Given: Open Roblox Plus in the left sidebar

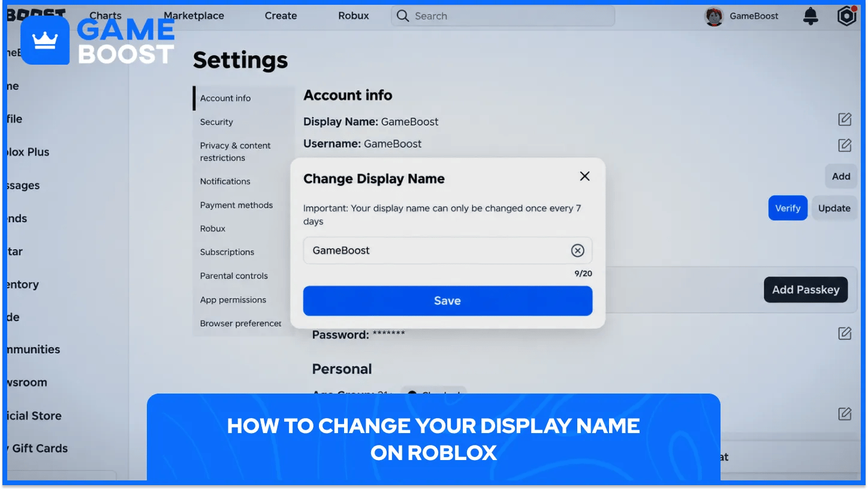Looking at the screenshot, I should [27, 152].
